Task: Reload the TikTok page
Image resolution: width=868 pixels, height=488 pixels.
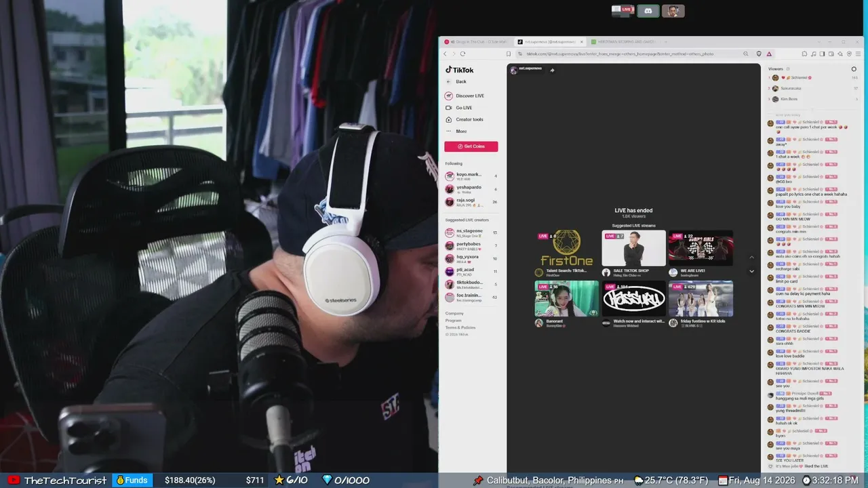Action: [x=462, y=54]
